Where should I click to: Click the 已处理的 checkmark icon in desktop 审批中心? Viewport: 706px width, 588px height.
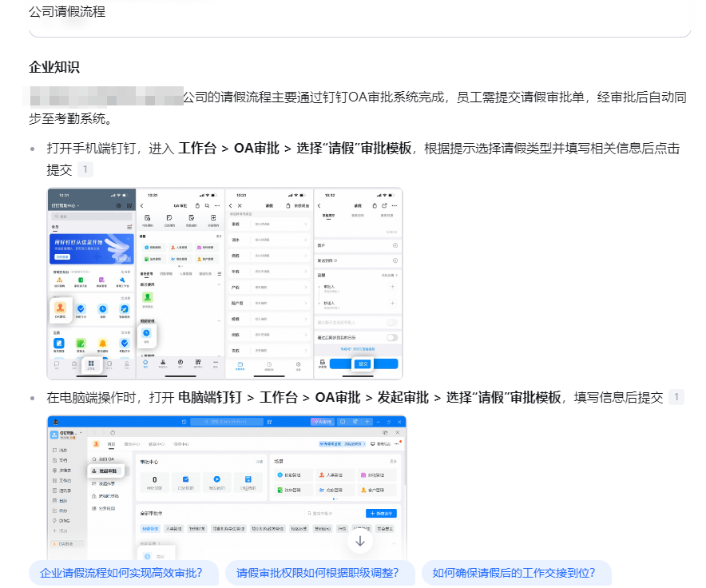coord(185,479)
